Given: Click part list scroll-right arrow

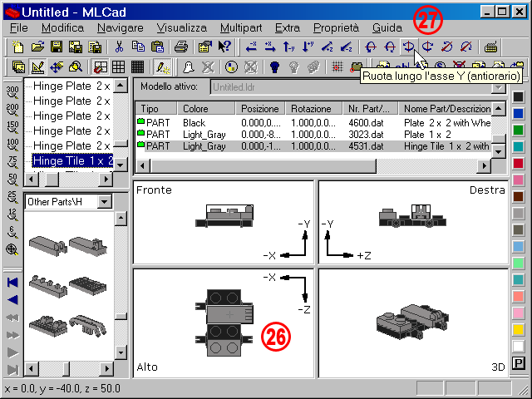Looking at the screenshot, I should [484, 166].
